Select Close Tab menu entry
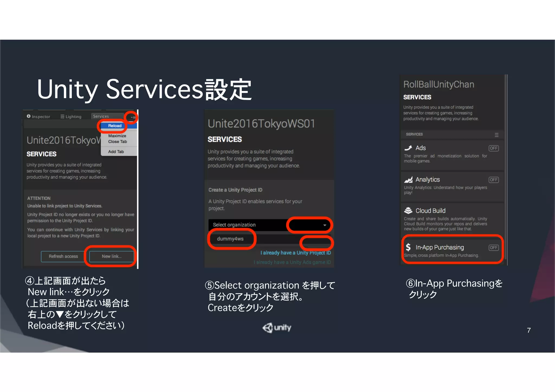 pyautogui.click(x=117, y=141)
